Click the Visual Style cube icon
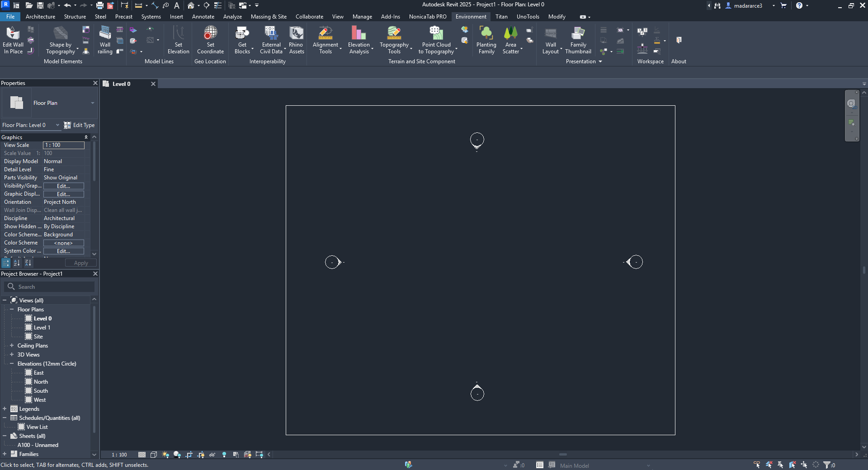This screenshot has width=868, height=470. coord(154,455)
